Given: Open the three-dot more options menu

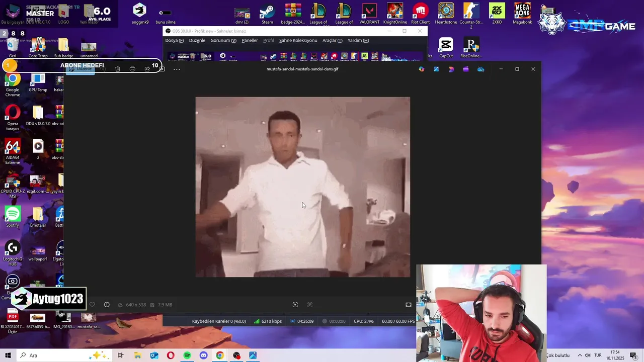Looking at the screenshot, I should [x=177, y=69].
